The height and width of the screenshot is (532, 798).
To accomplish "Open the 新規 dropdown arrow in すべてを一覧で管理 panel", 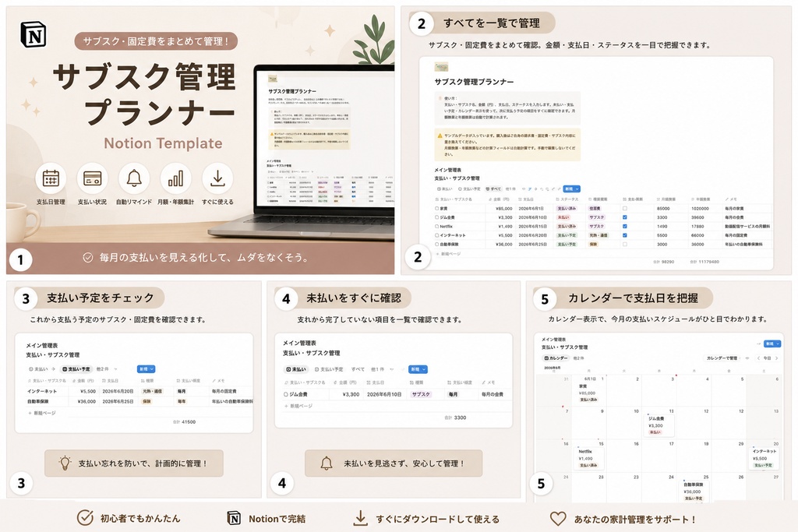I will tap(577, 188).
